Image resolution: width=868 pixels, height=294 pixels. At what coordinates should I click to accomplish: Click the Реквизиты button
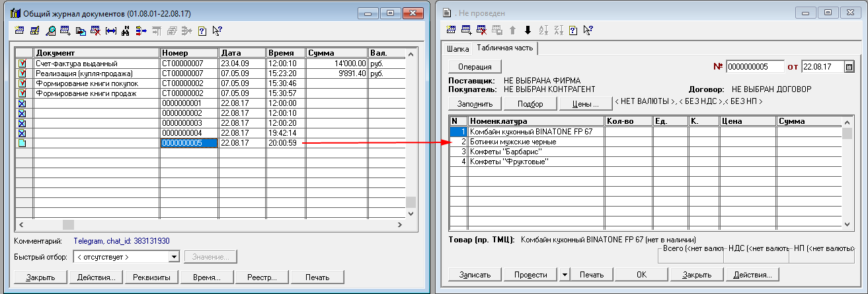click(x=151, y=277)
